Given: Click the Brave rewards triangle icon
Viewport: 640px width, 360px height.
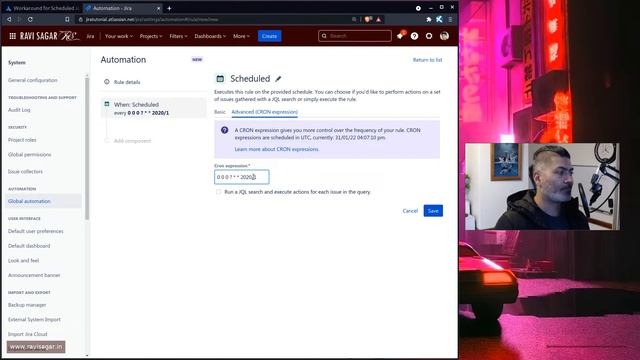Looking at the screenshot, I should click(x=379, y=19).
